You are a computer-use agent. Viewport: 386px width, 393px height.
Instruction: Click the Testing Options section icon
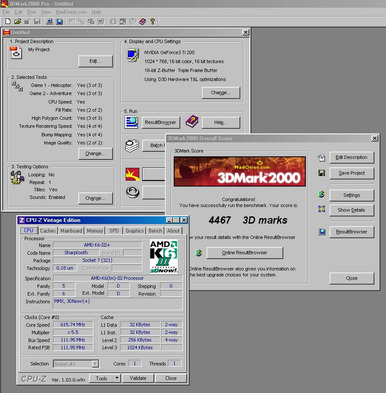[17, 177]
